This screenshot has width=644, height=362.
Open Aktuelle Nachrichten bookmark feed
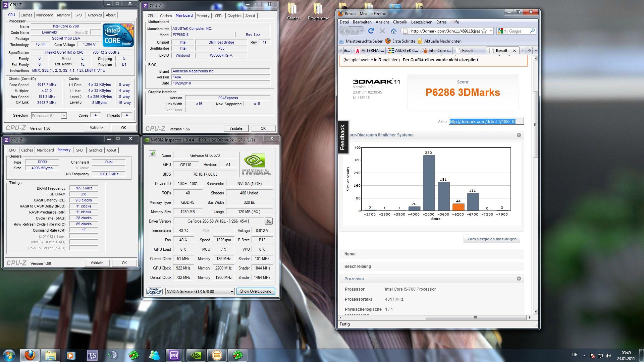point(439,41)
